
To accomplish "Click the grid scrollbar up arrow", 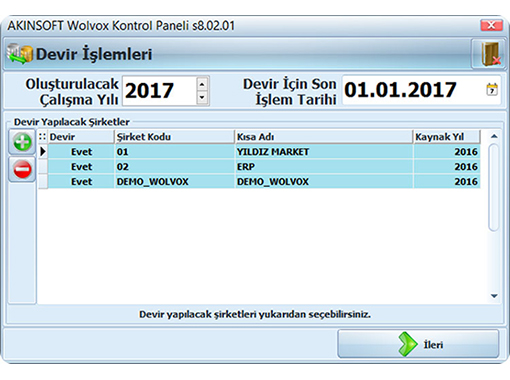I will (494, 136).
